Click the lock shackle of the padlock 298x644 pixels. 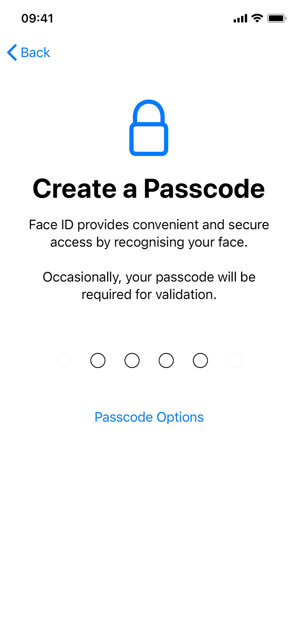coord(148,111)
